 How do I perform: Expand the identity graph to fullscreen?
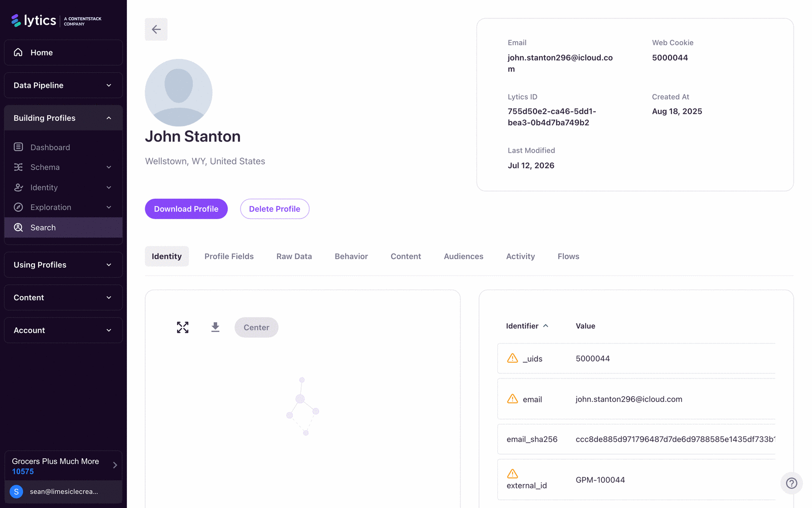click(183, 328)
